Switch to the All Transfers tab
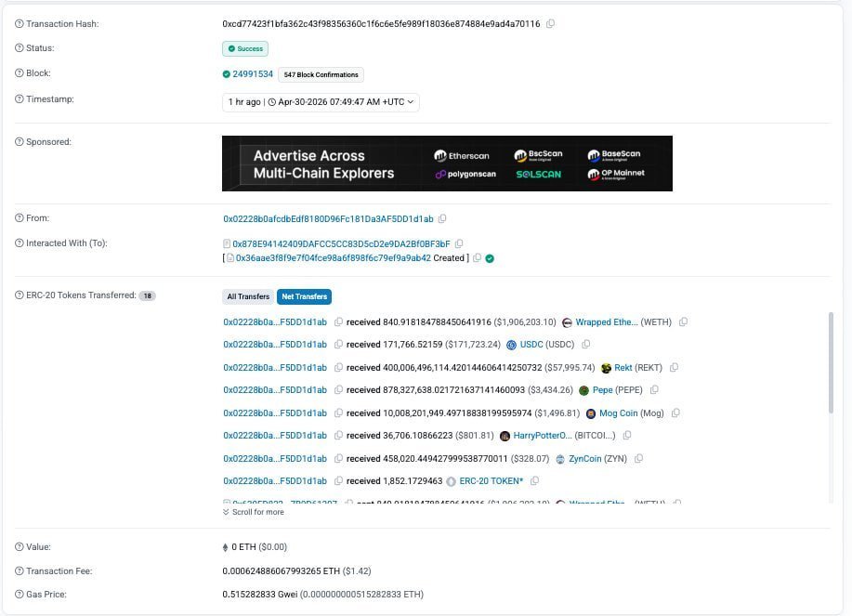The height and width of the screenshot is (616, 852). [247, 296]
